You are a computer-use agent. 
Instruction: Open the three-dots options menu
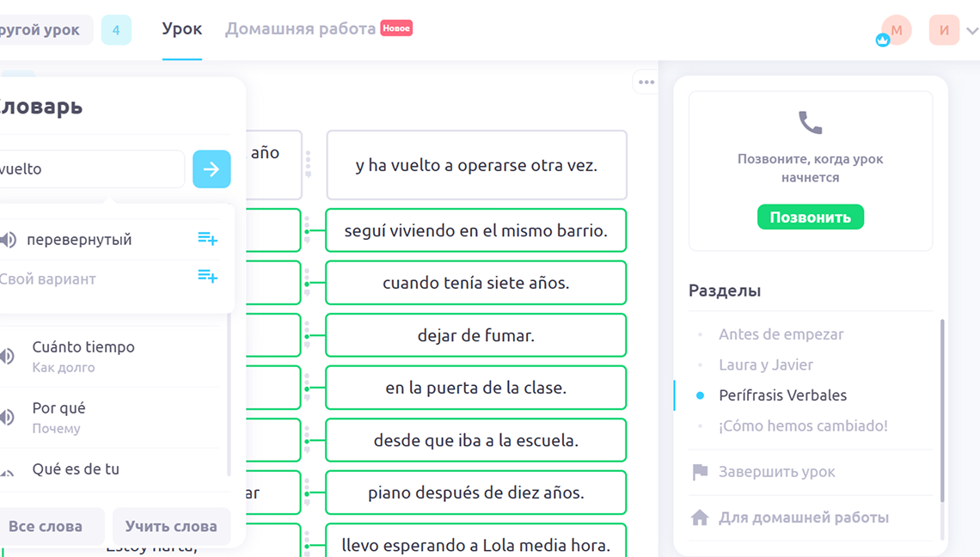[646, 82]
